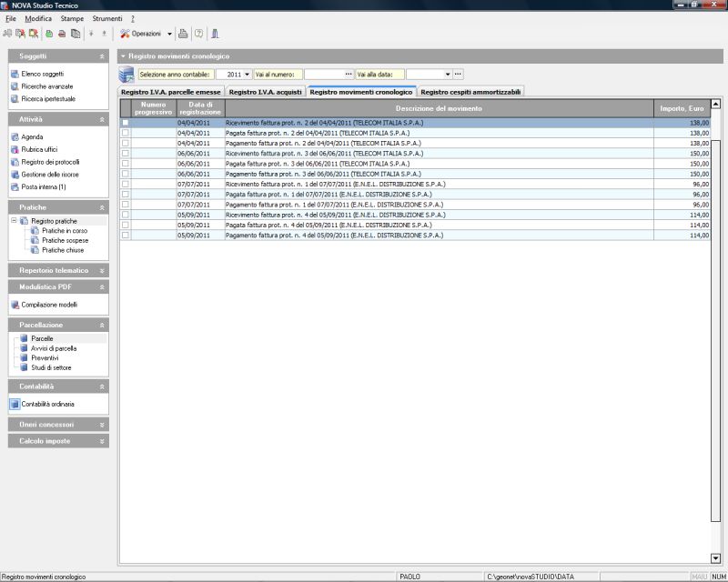Check the first row's checkbox for 04/04/2011
The image size is (728, 582).
(x=126, y=123)
